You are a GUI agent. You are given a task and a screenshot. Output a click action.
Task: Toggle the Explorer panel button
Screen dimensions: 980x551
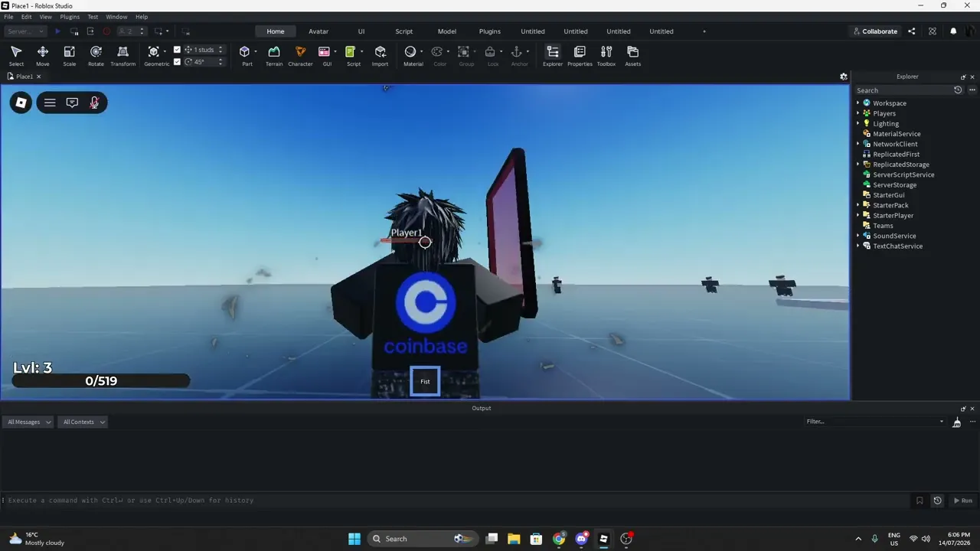[553, 55]
